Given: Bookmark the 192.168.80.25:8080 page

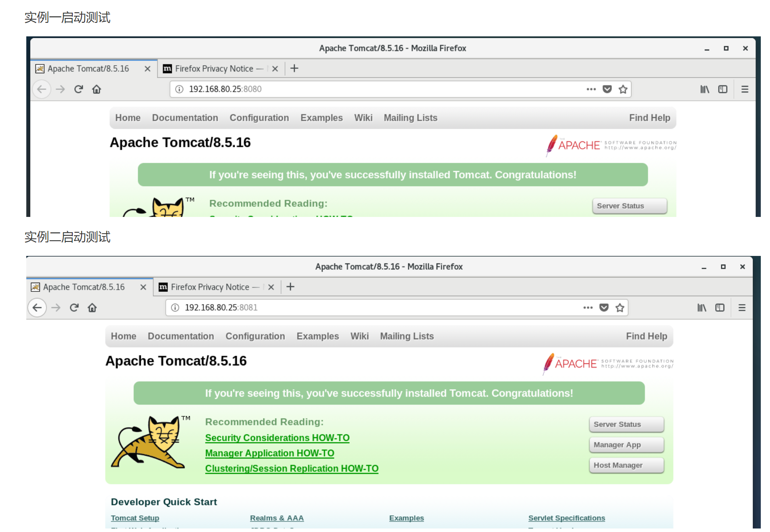Looking at the screenshot, I should 623,89.
